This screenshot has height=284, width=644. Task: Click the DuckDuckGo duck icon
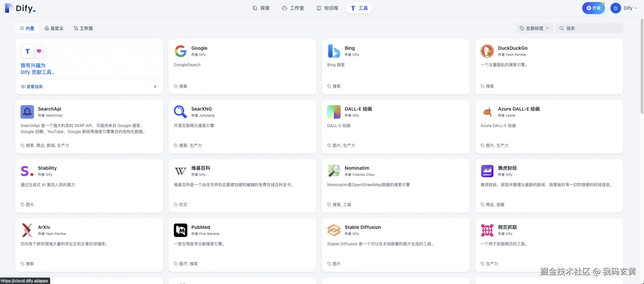coord(487,51)
